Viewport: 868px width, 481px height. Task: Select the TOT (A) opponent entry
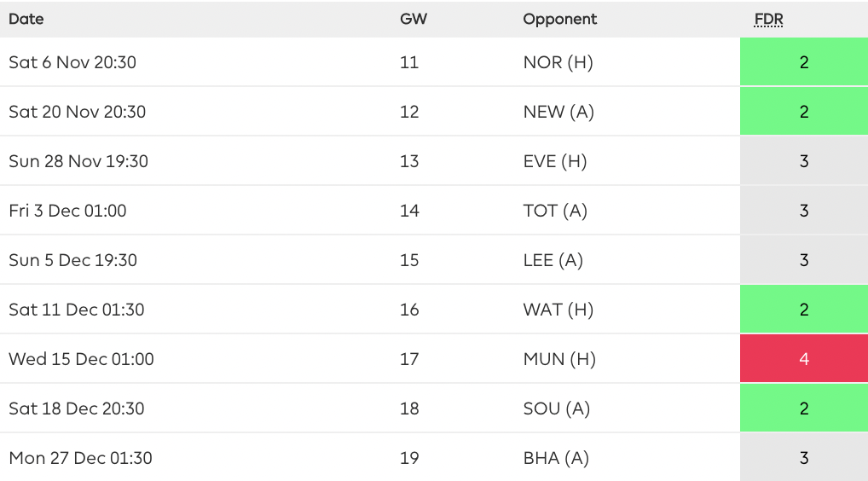click(555, 211)
